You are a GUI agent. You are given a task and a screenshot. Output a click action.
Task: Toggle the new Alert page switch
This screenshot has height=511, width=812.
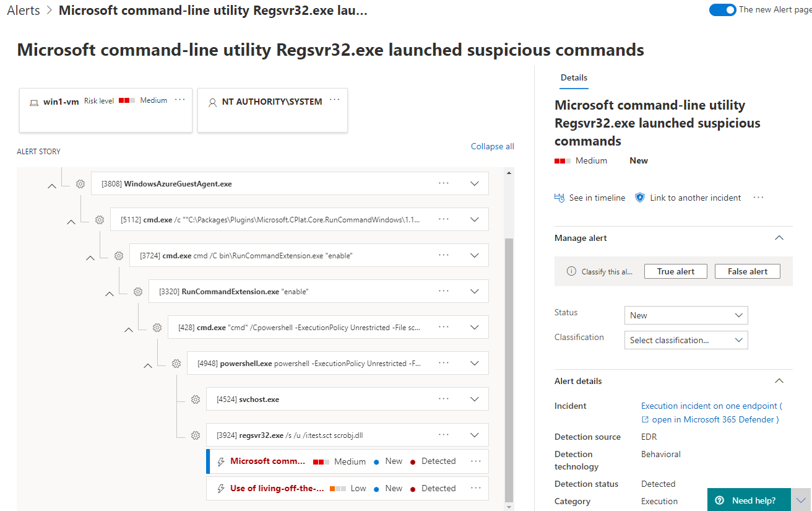(x=722, y=10)
